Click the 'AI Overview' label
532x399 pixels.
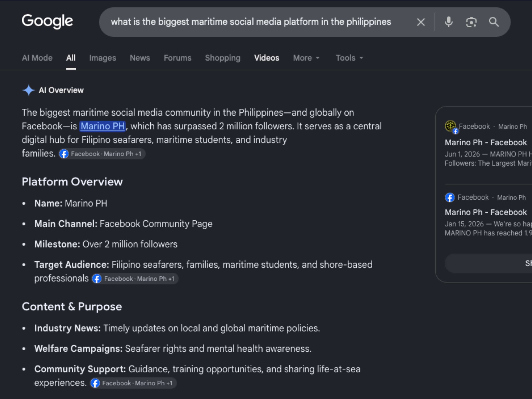[x=61, y=90]
